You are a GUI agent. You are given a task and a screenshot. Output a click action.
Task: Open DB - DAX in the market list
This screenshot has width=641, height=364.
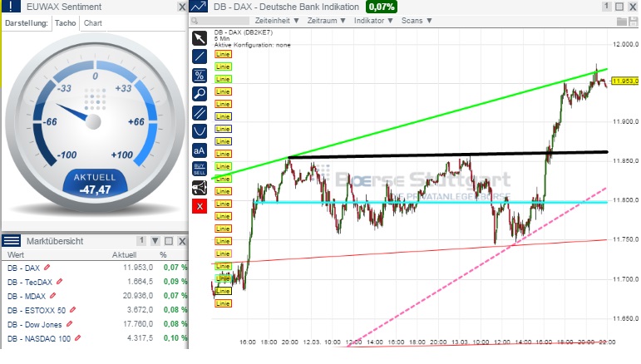coord(23,268)
